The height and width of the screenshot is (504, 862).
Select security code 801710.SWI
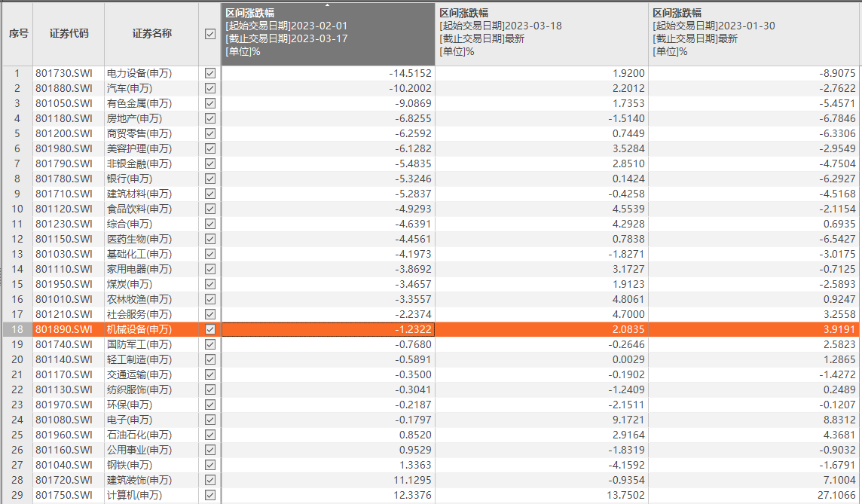pos(64,194)
